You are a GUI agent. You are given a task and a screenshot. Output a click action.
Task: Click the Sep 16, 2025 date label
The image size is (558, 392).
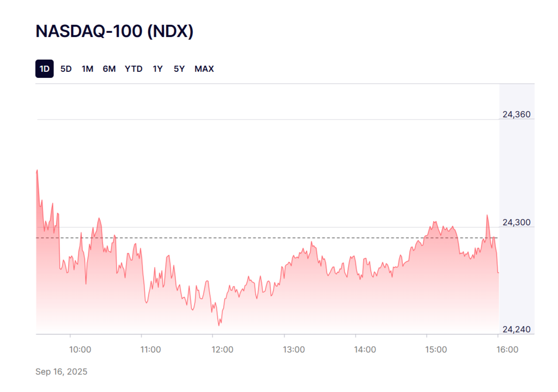coord(62,372)
